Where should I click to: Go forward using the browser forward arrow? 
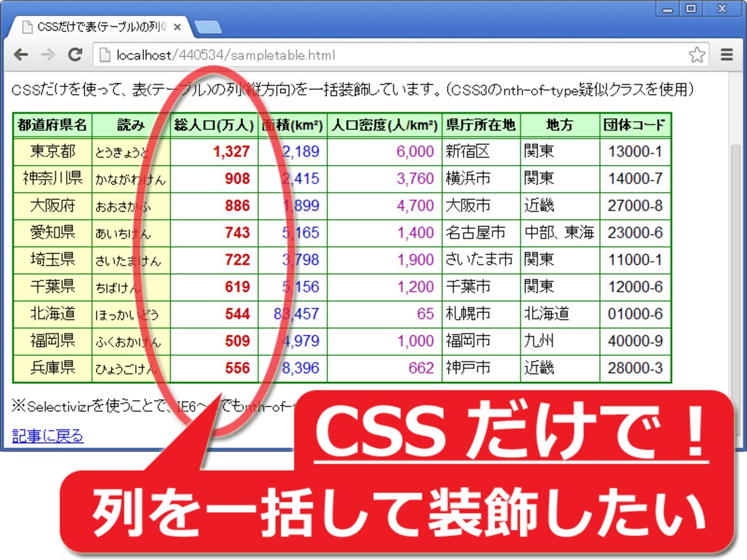(x=47, y=55)
